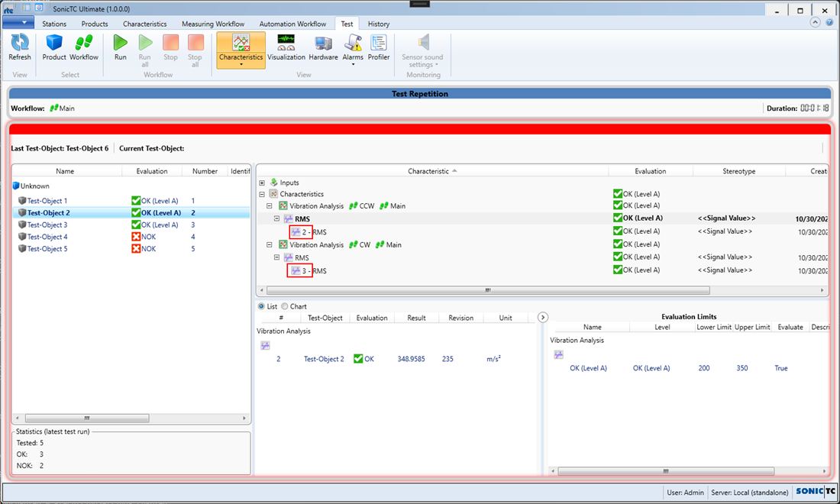Collapse the RMS node under CW
840x504 pixels.
[x=277, y=257]
